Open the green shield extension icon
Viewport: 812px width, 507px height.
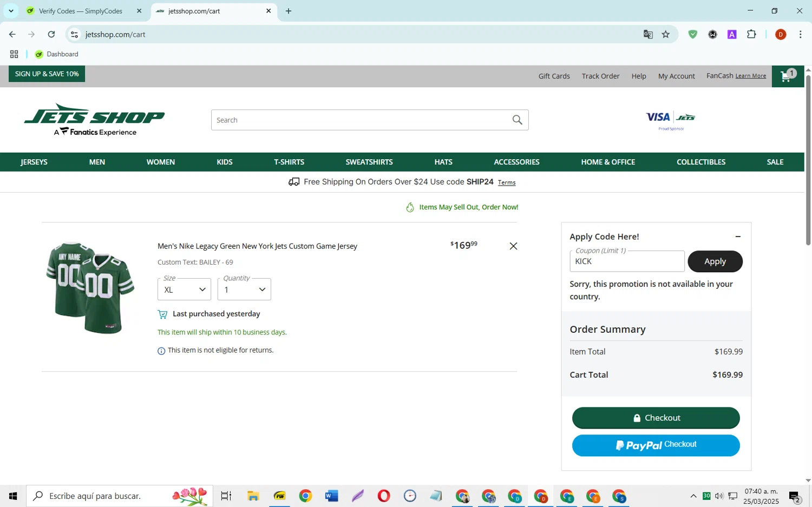pyautogui.click(x=692, y=35)
